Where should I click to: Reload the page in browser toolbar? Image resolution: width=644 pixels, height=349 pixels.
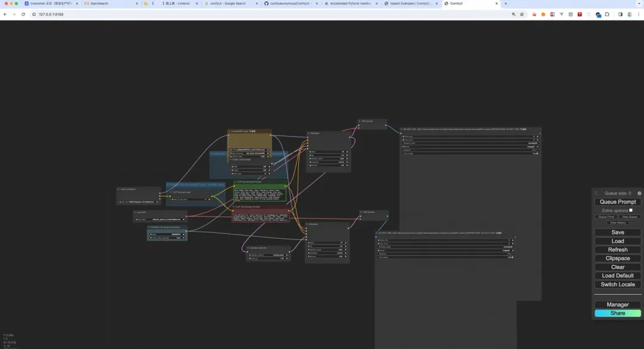[x=23, y=14]
